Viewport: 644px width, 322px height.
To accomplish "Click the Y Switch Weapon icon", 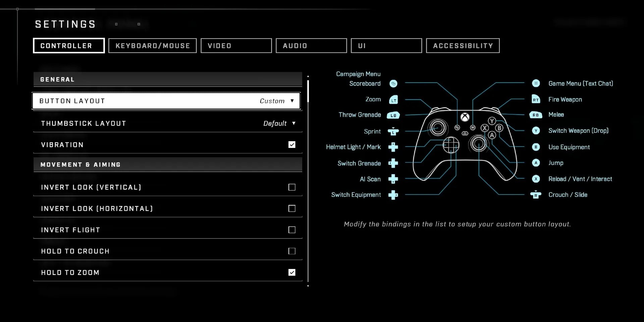I will [x=536, y=130].
